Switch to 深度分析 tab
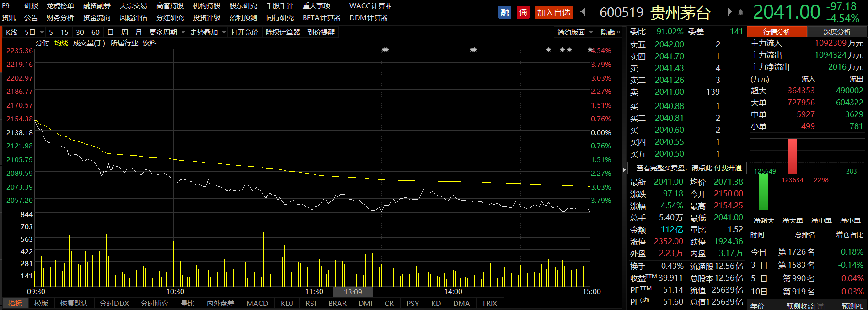The image size is (868, 310). [x=837, y=32]
